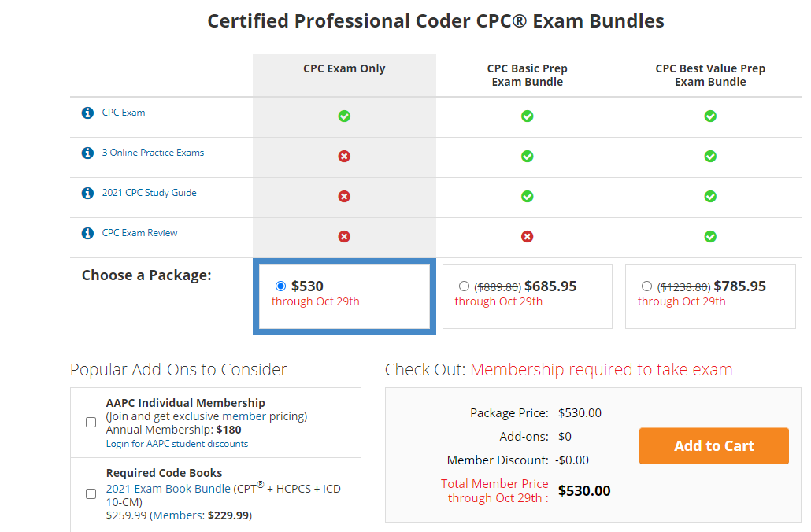Click the red X for Exam Review under Basic Prep
Image resolution: width=811 pixels, height=532 pixels.
click(x=527, y=236)
